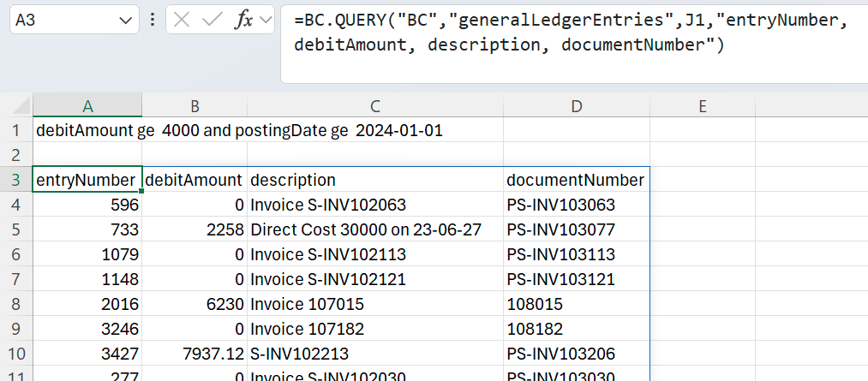Select column A header
Image resolution: width=868 pixels, height=381 pixels.
tap(87, 106)
